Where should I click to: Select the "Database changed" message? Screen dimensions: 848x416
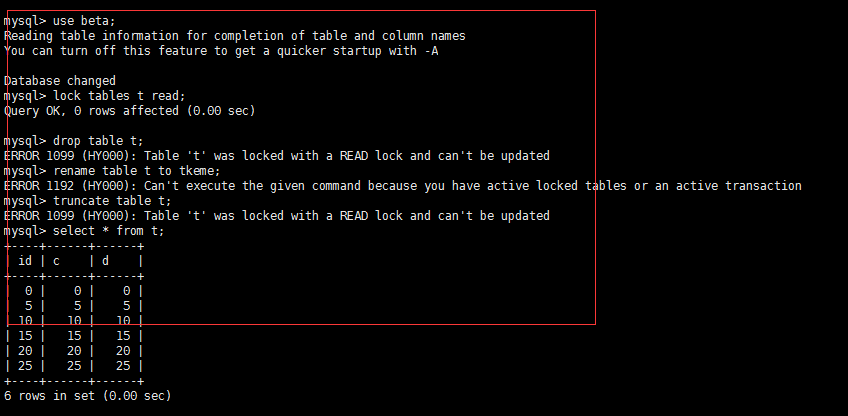click(60, 81)
